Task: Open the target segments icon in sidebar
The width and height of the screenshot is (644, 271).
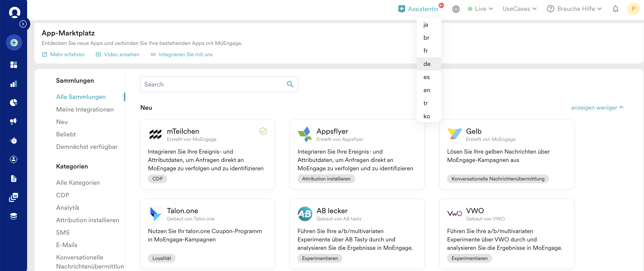Action: pos(14,159)
